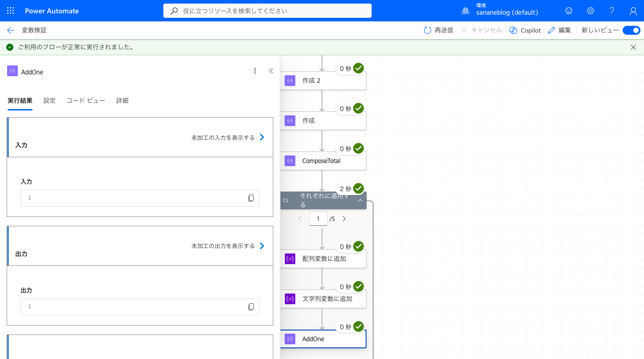Click the 文字列変数に追加 variable icon

point(290,299)
